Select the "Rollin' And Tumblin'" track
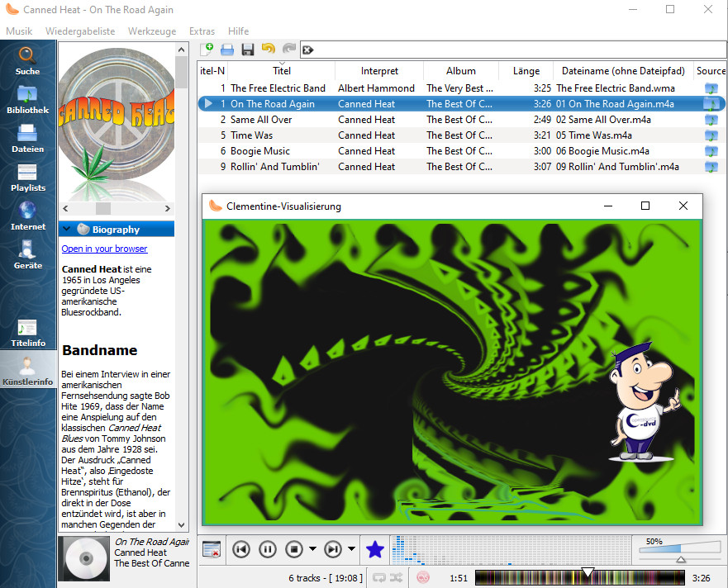 pos(461,167)
